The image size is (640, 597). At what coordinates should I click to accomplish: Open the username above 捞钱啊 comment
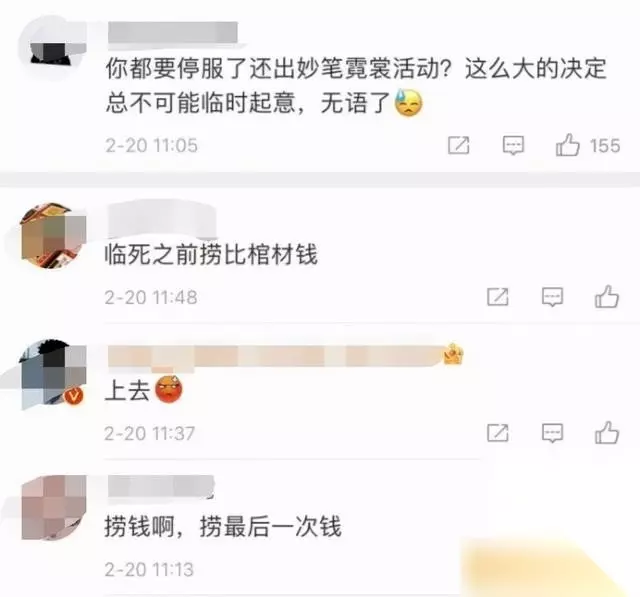pyautogui.click(x=161, y=486)
